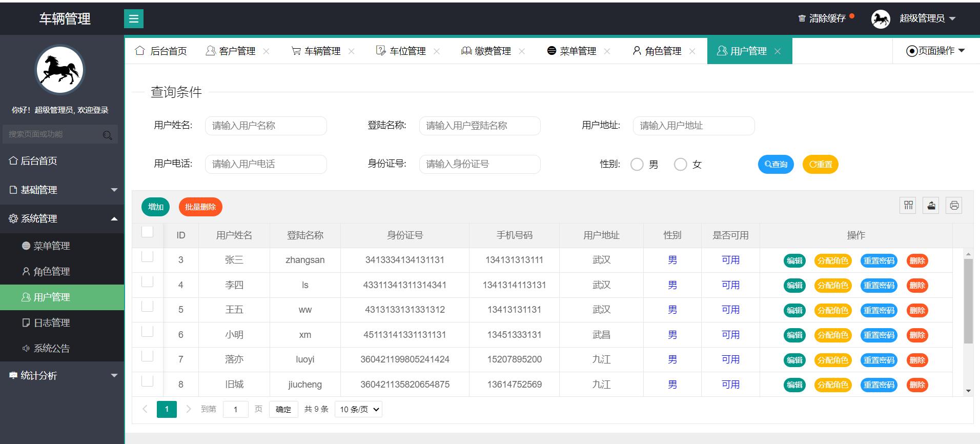Focus the page number jump field
This screenshot has width=980, height=444.
[235, 409]
